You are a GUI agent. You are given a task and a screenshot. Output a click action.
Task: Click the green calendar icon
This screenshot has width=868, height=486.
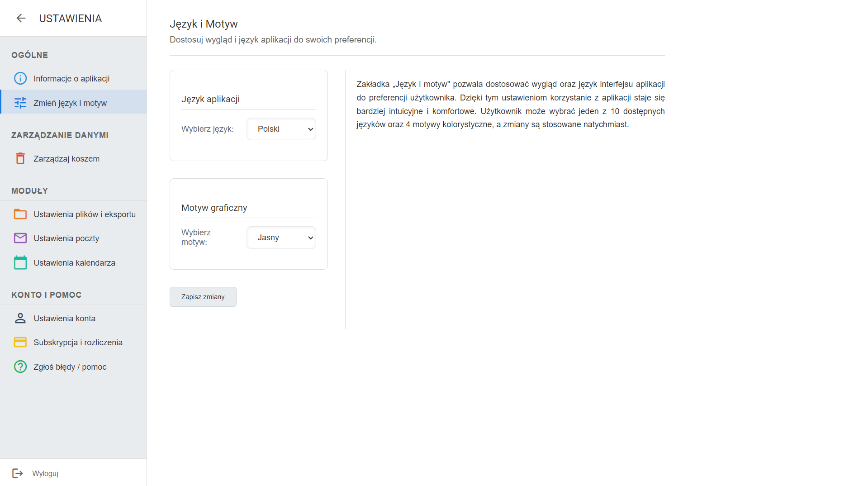20,262
